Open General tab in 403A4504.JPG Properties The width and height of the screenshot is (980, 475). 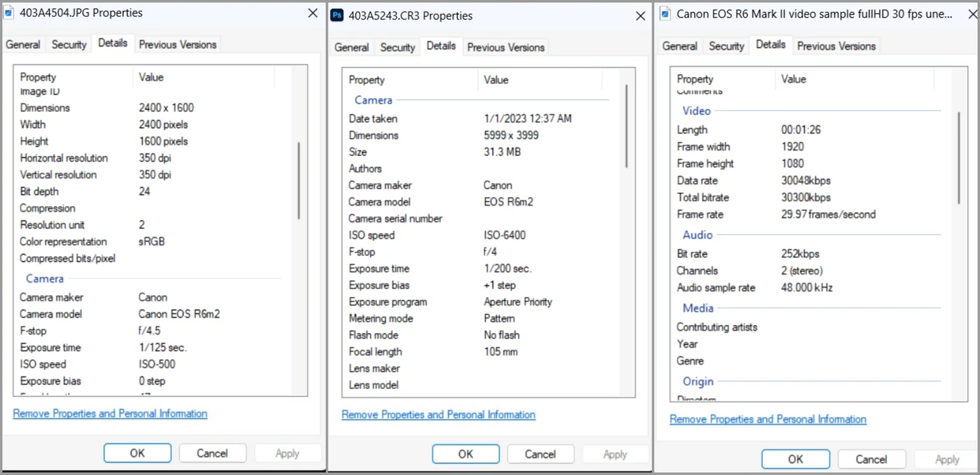pyautogui.click(x=23, y=44)
